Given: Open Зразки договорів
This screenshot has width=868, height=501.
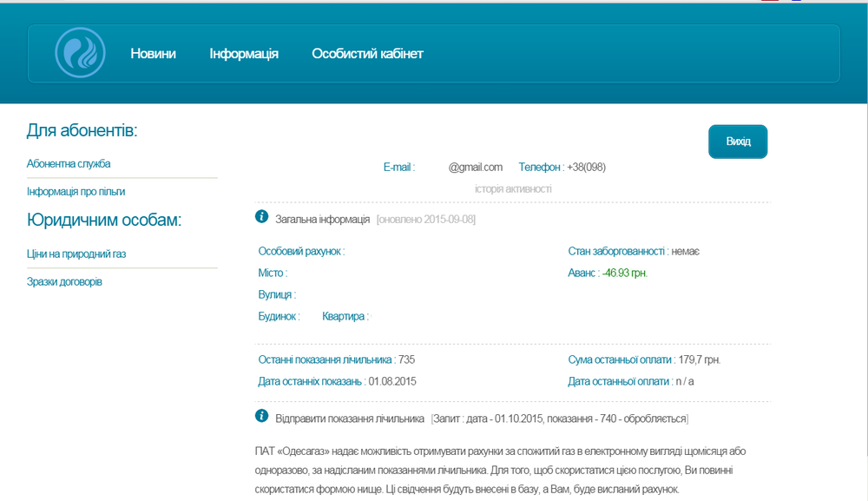Looking at the screenshot, I should point(65,281).
